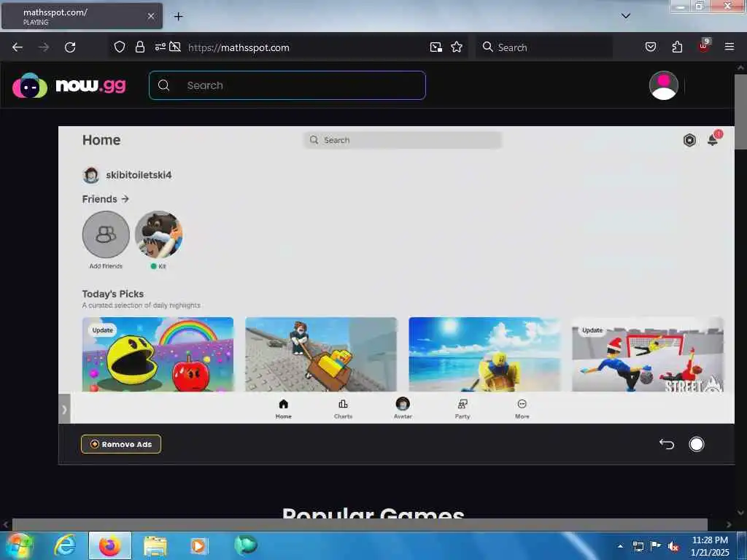The image size is (747, 560).
Task: Open Windows Explorer folder in taskbar
Action: (155, 546)
